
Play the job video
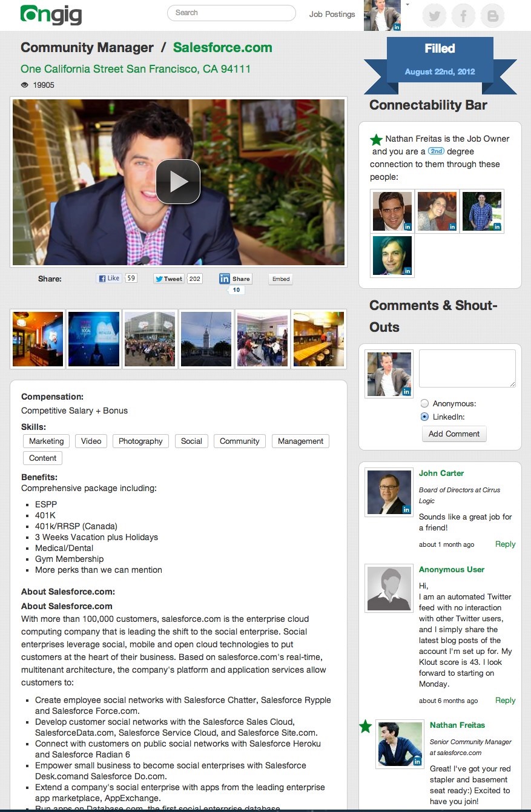pyautogui.click(x=178, y=181)
